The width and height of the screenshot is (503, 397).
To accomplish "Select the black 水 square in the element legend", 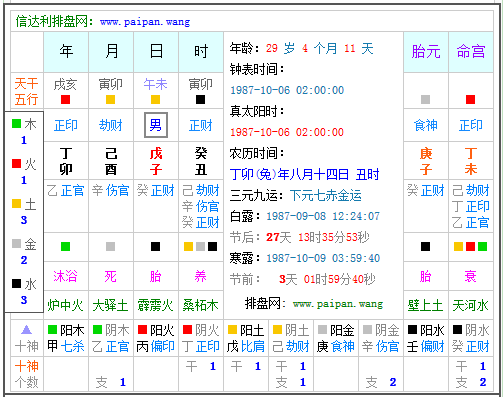I will coord(16,283).
